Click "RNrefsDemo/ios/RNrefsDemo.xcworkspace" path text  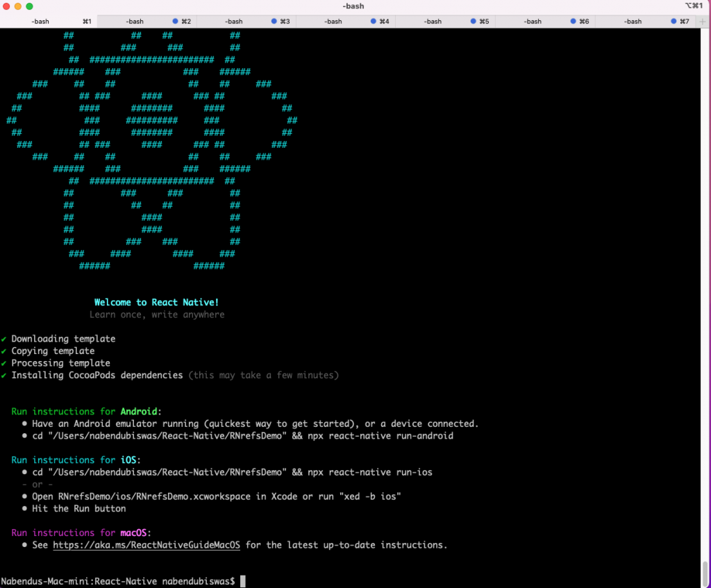point(154,496)
